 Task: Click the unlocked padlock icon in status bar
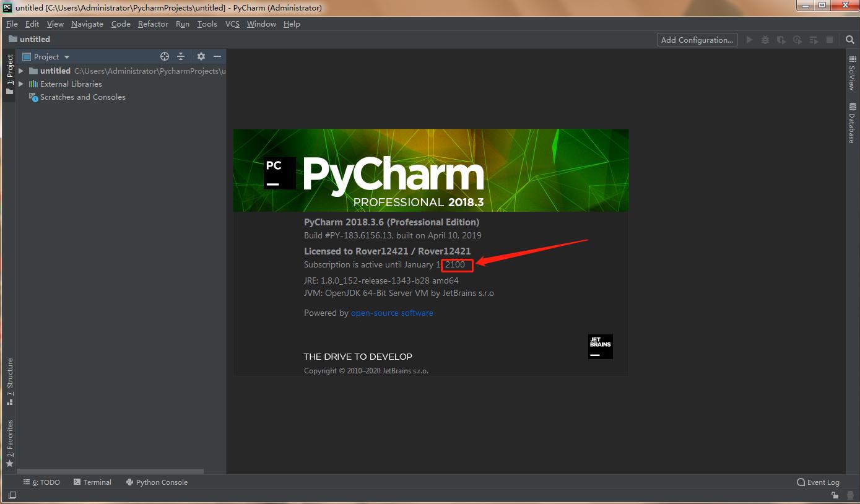(834, 495)
